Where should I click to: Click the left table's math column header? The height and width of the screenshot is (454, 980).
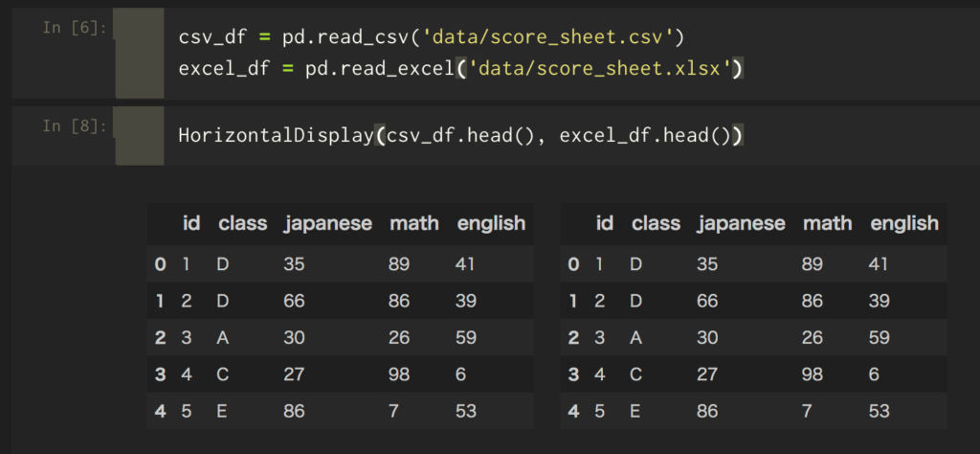(x=413, y=223)
